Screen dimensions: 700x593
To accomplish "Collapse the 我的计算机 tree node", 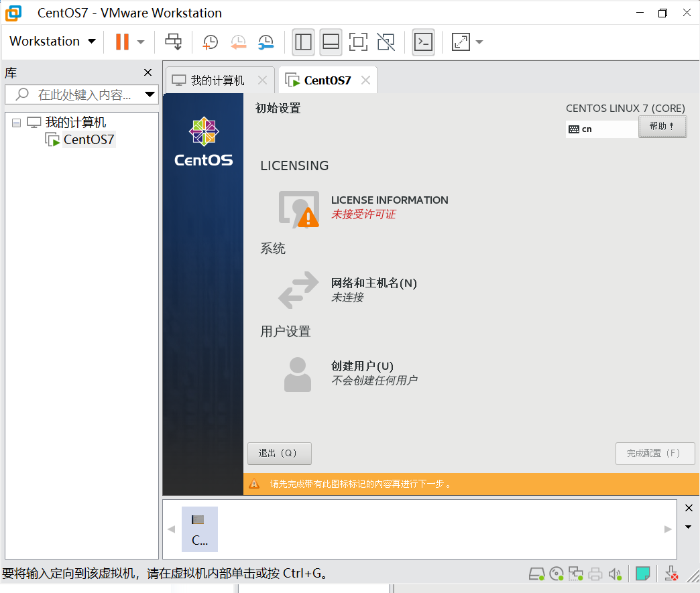I will click(x=17, y=123).
